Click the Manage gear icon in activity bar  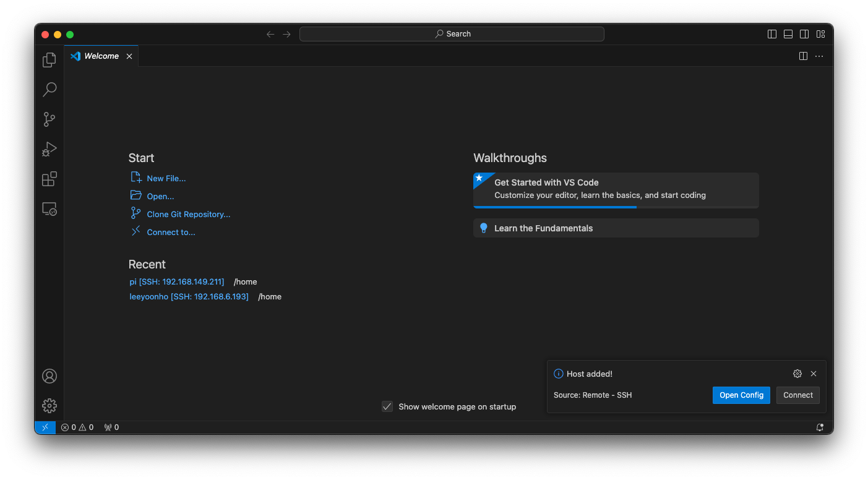click(x=49, y=406)
